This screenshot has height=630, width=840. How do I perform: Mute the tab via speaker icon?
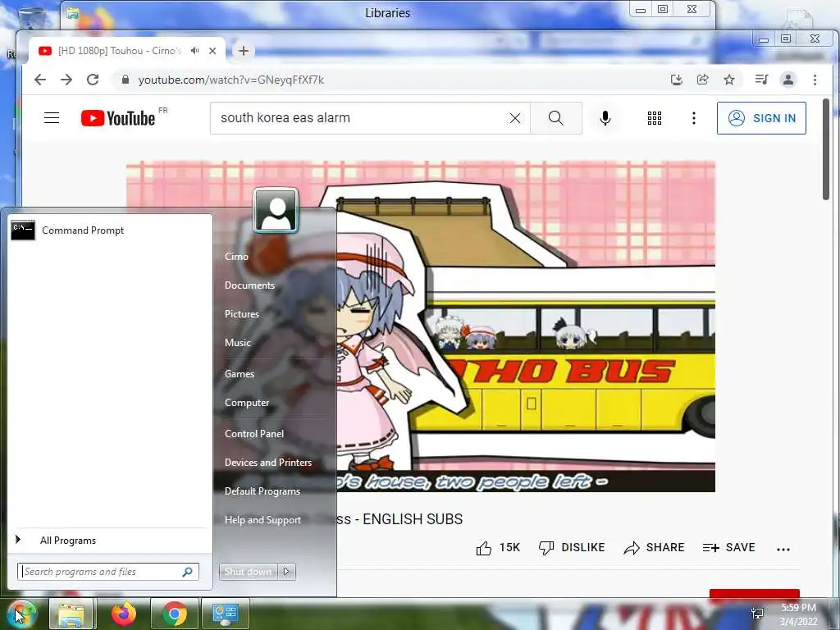coord(195,50)
